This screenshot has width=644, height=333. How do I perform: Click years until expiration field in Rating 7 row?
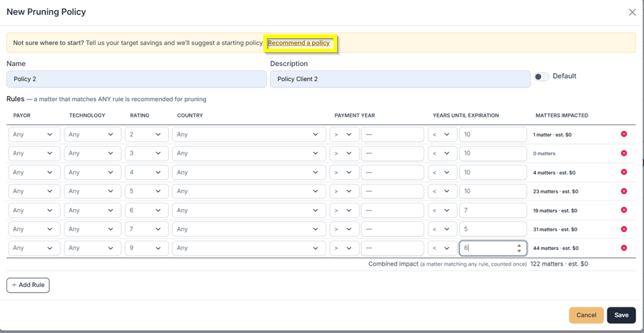(x=493, y=229)
